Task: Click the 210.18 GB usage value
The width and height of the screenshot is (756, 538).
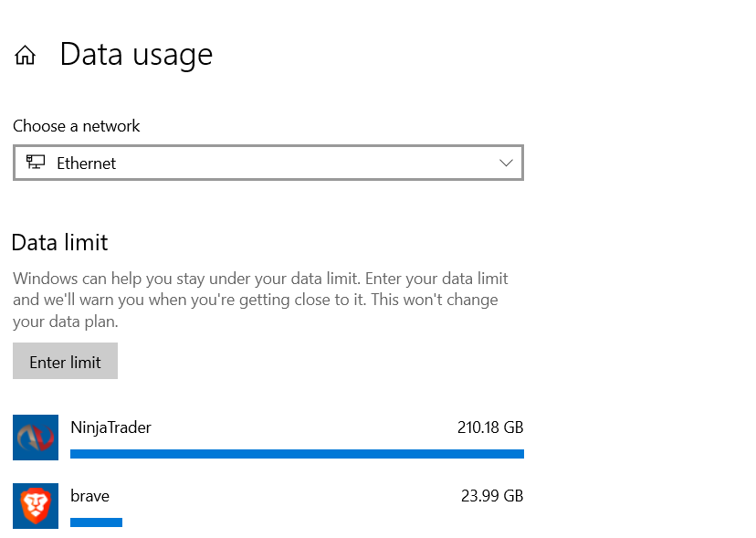Action: pos(490,427)
